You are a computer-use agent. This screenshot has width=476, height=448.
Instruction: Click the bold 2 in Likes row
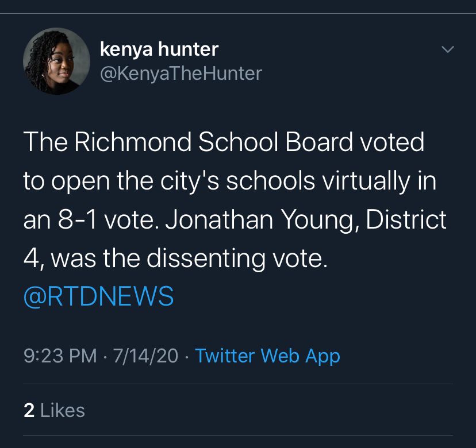tap(28, 410)
